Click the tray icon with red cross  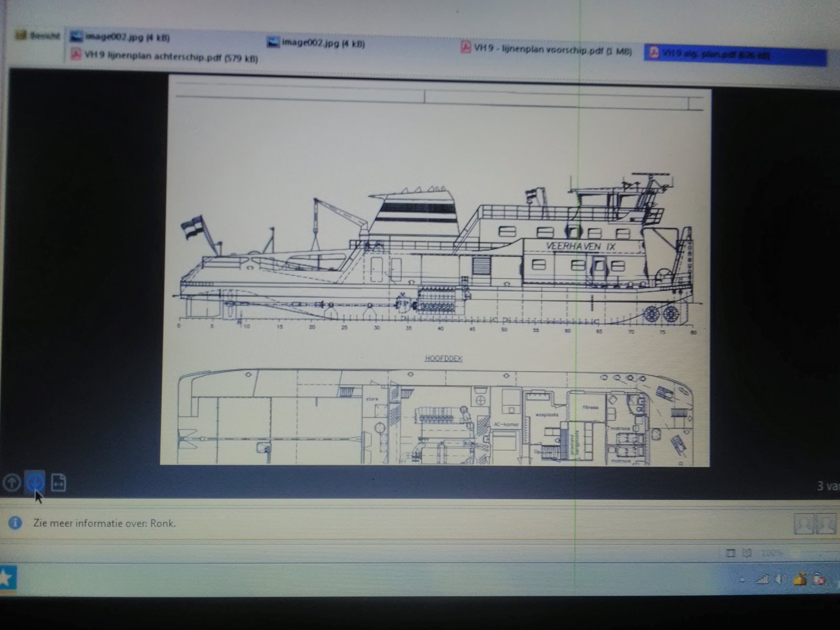point(820,579)
